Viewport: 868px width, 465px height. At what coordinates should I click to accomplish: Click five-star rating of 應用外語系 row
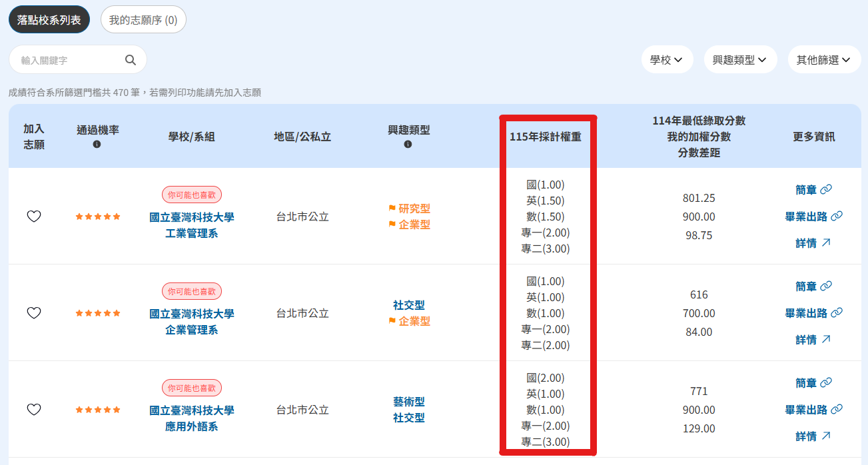coord(98,410)
